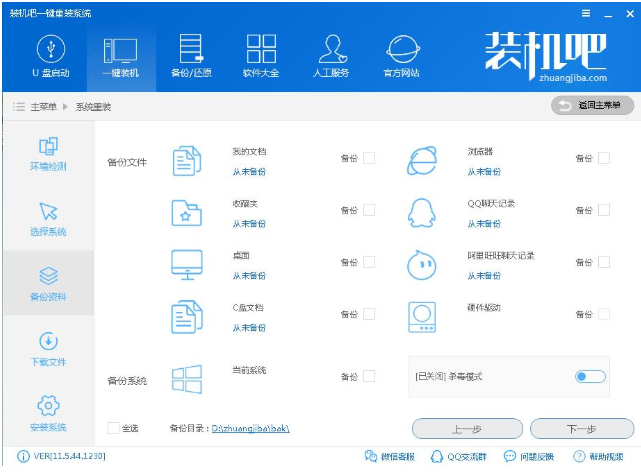Select the 备份/还原 backup restore icon
641x472 pixels.
190,56
